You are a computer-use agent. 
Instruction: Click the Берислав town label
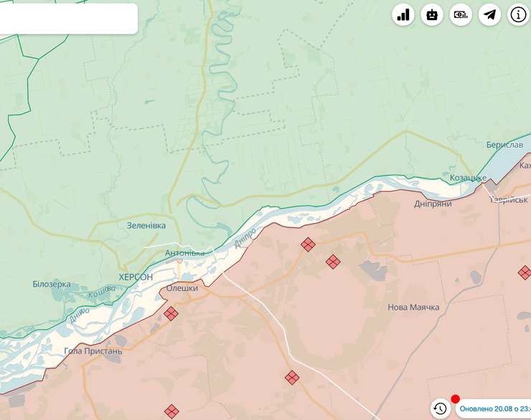click(504, 145)
